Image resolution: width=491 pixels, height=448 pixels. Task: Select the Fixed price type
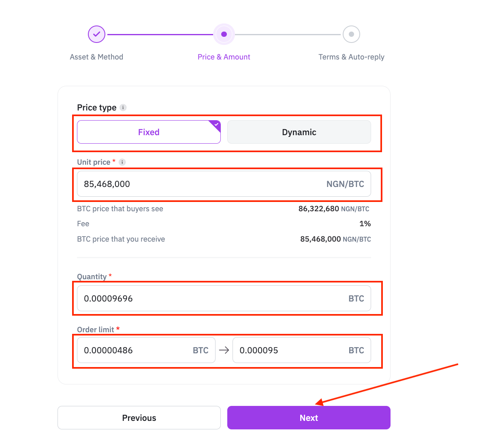pyautogui.click(x=149, y=132)
